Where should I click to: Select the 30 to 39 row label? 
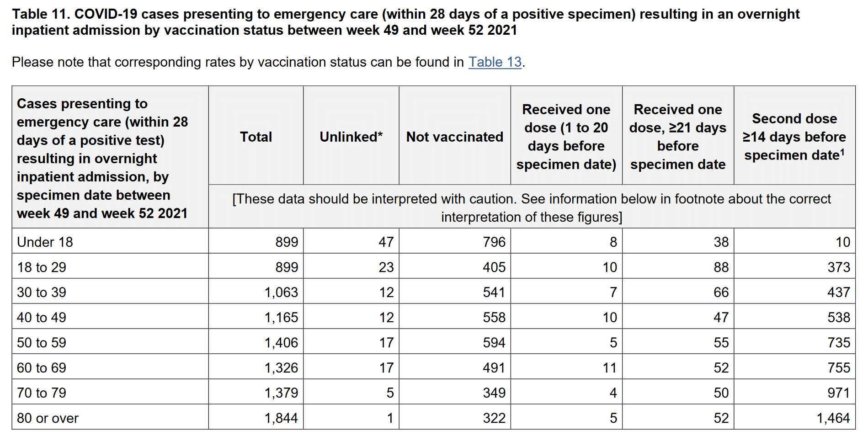coord(42,292)
